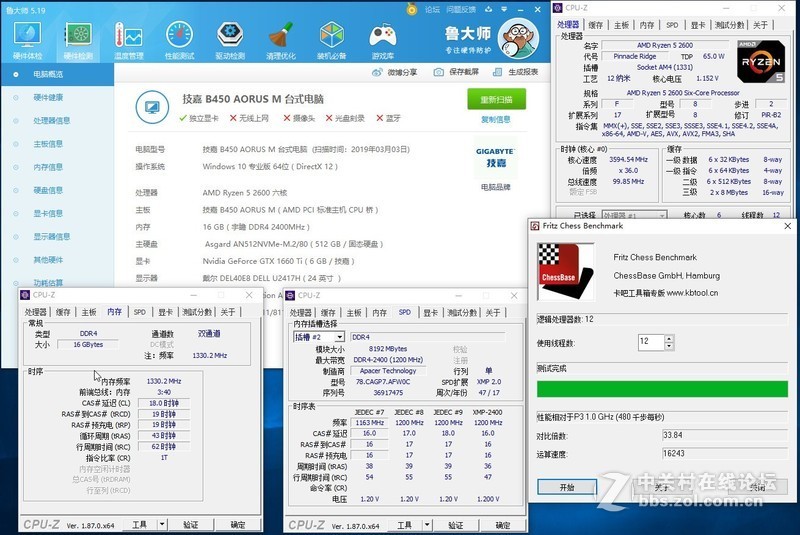Switch to 测试分数 tab in the Ryzen processor CPU-Z window

click(x=729, y=25)
